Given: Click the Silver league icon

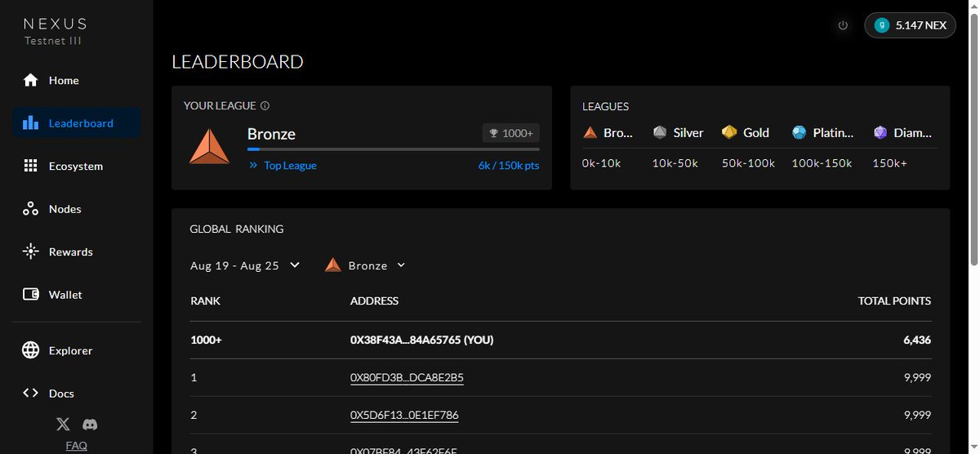Looking at the screenshot, I should 660,132.
